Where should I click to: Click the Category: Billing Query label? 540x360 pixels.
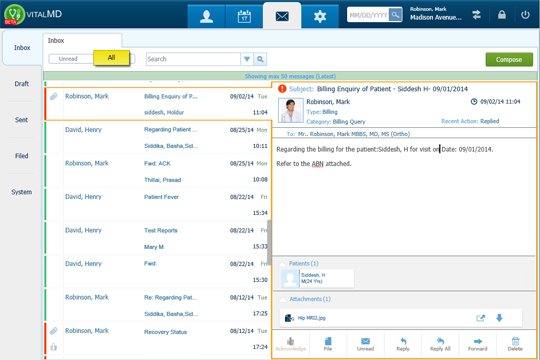pyautogui.click(x=336, y=122)
